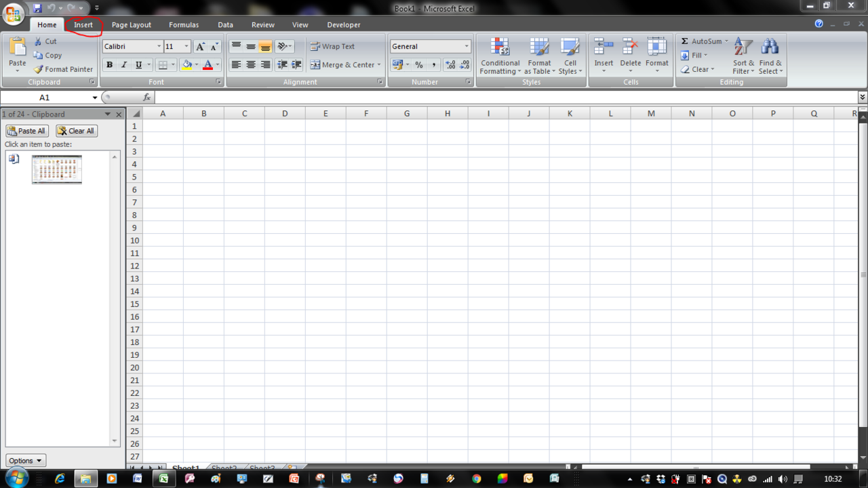
Task: Toggle Center horizontal alignment
Action: click(251, 65)
